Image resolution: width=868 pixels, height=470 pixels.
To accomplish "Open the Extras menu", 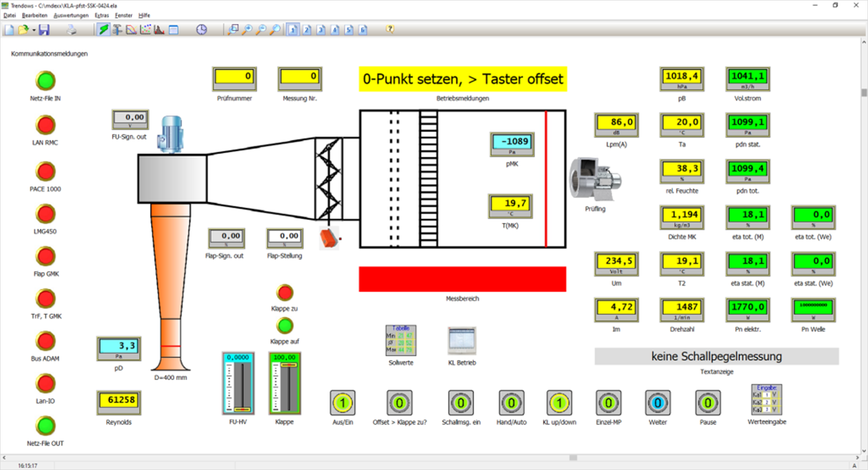I will (101, 15).
